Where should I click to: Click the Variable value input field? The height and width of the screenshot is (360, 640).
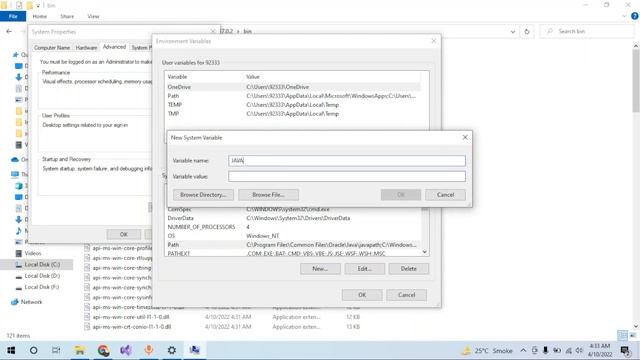(347, 176)
